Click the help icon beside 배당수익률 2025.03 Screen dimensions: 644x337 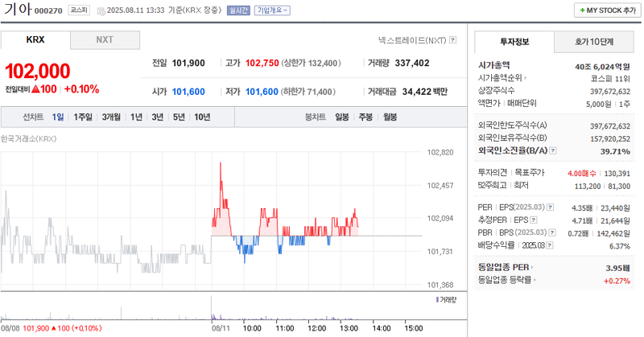[x=550, y=245]
